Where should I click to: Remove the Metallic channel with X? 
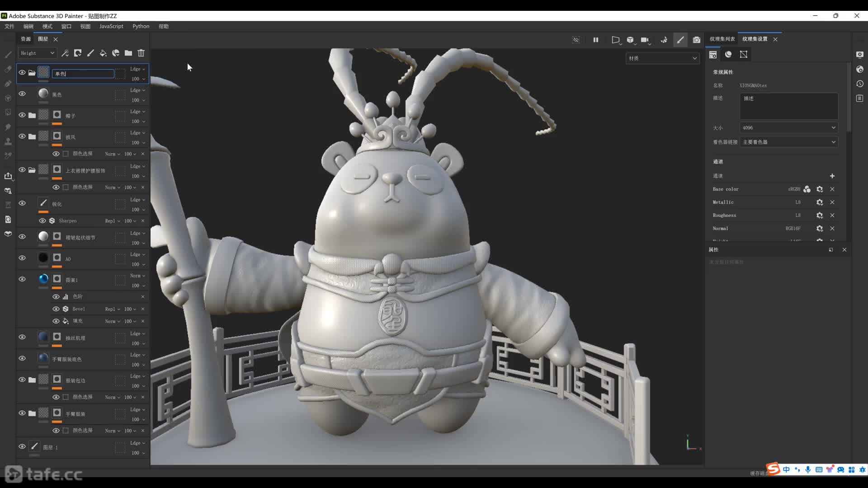pyautogui.click(x=832, y=202)
